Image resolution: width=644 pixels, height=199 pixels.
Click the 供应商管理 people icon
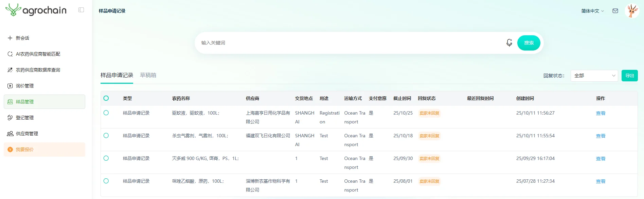pyautogui.click(x=10, y=134)
